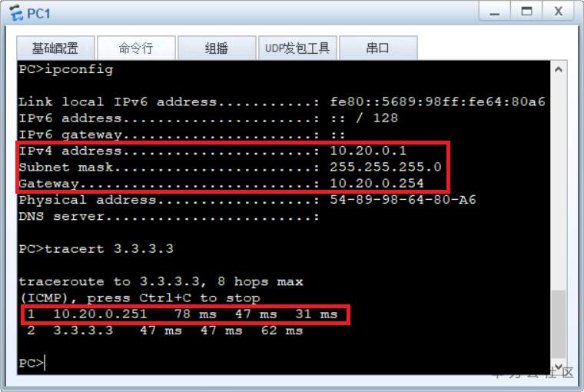The image size is (584, 392).
Task: Click the first hop 10.20.0.251 entry
Action: pos(100,314)
